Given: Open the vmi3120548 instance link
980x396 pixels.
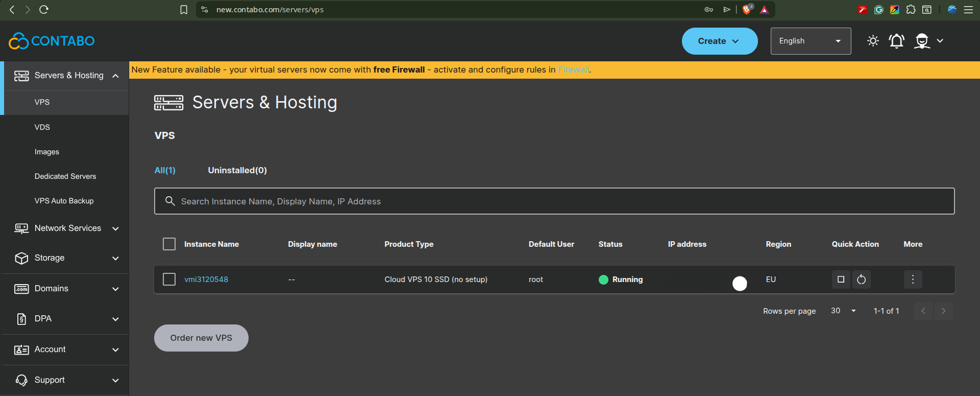Looking at the screenshot, I should click(206, 279).
